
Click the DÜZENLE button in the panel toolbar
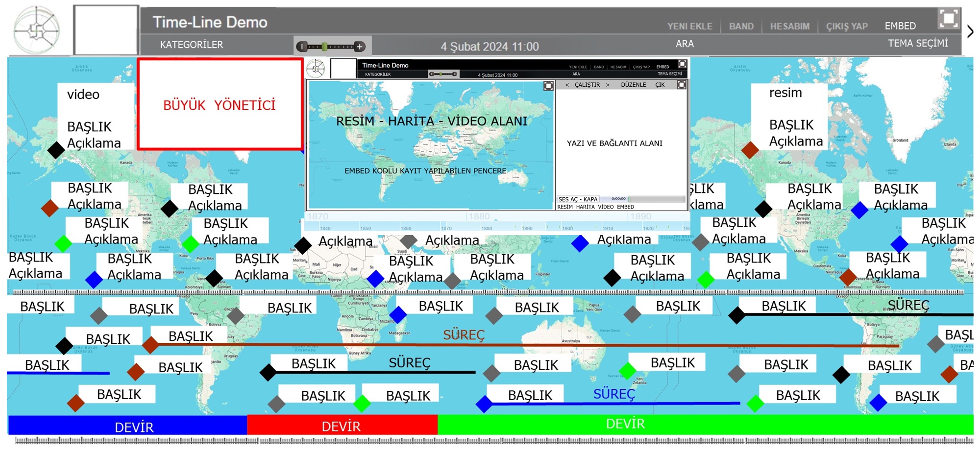[x=633, y=85]
